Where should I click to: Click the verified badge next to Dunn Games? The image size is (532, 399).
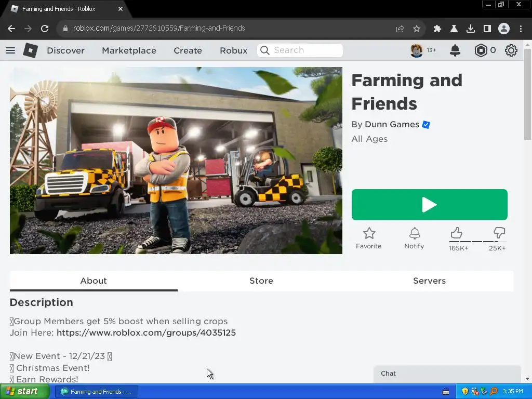(x=426, y=125)
